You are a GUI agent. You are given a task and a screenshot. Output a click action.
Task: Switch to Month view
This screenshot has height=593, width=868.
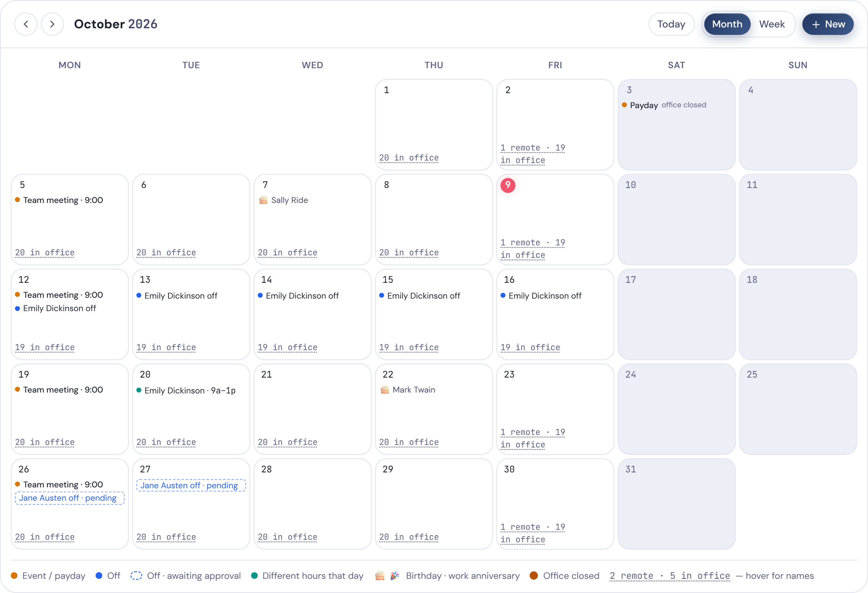(x=727, y=24)
